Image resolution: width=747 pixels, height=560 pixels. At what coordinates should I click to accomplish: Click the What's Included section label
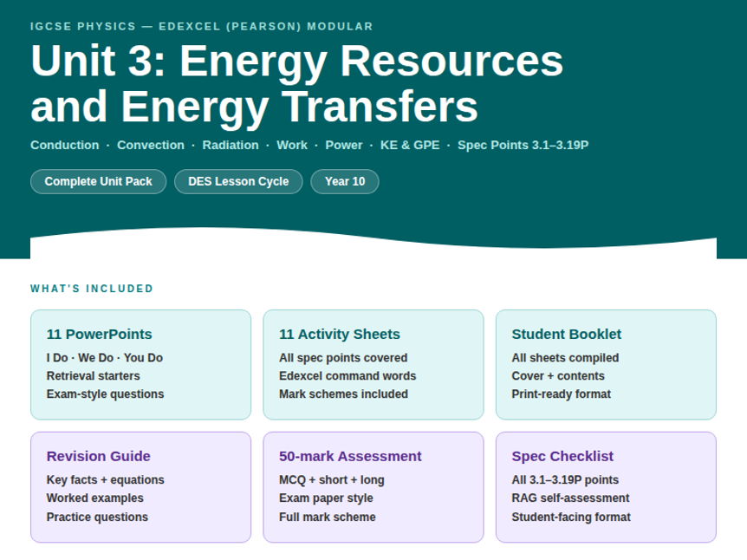click(x=92, y=289)
